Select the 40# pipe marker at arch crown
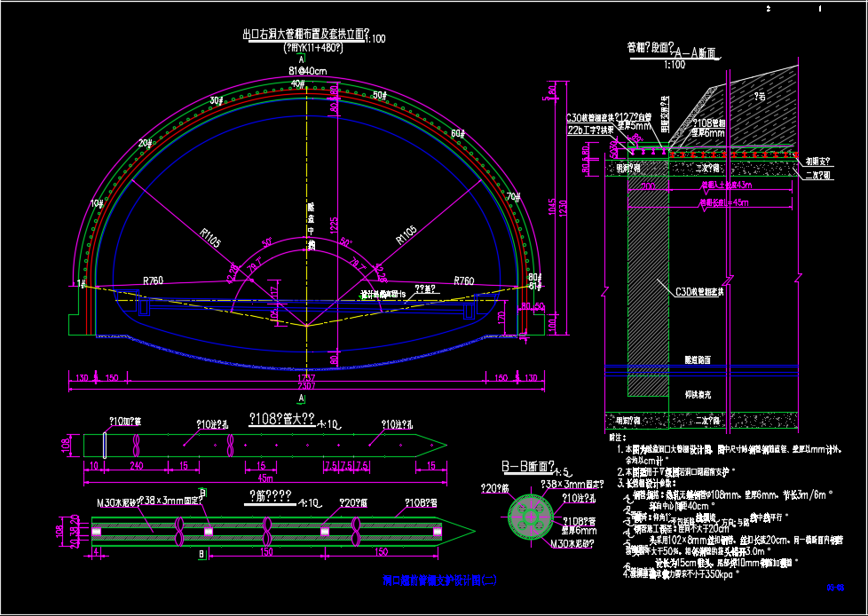 pos(298,84)
